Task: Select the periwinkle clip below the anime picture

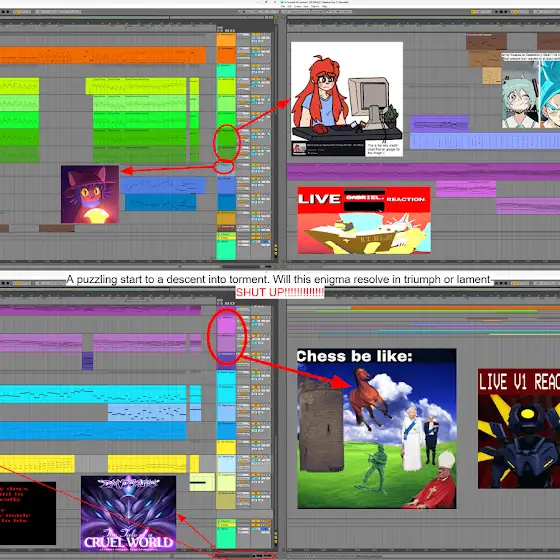Action: (485, 141)
